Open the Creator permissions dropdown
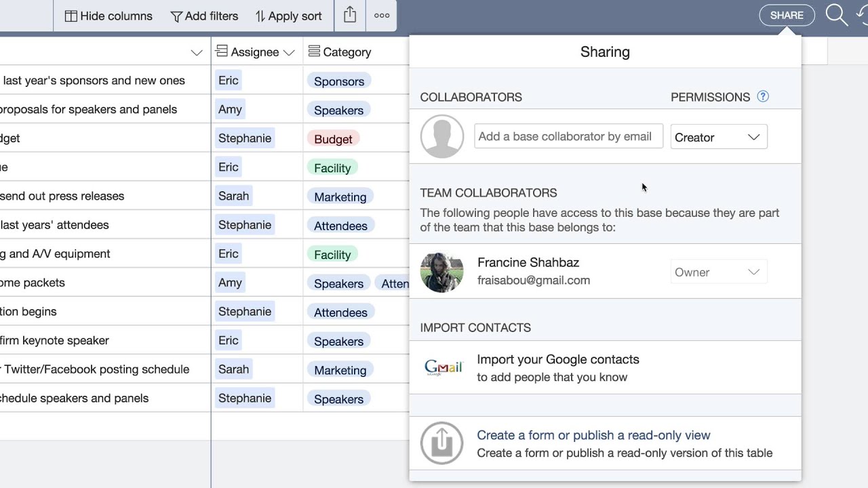 pyautogui.click(x=718, y=137)
